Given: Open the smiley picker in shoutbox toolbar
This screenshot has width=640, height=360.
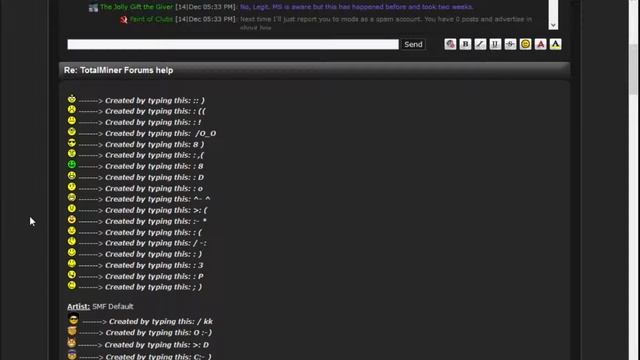Looking at the screenshot, I should point(526,44).
